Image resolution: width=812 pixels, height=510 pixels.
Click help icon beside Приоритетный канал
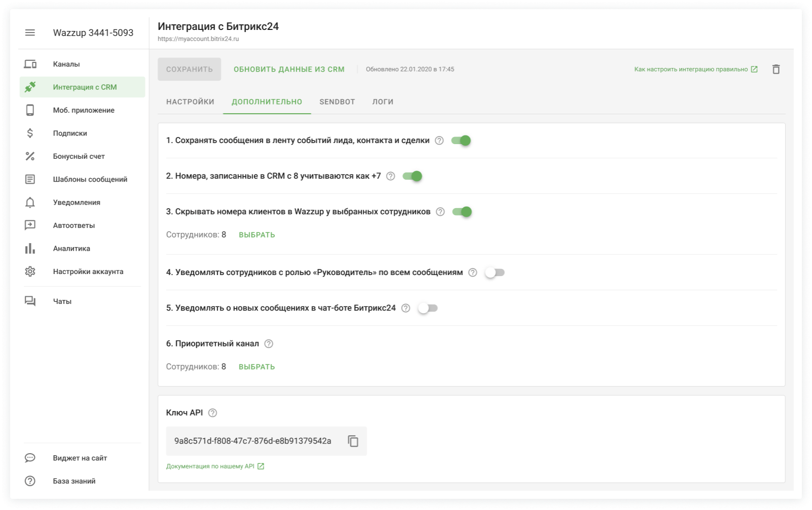[x=269, y=344]
